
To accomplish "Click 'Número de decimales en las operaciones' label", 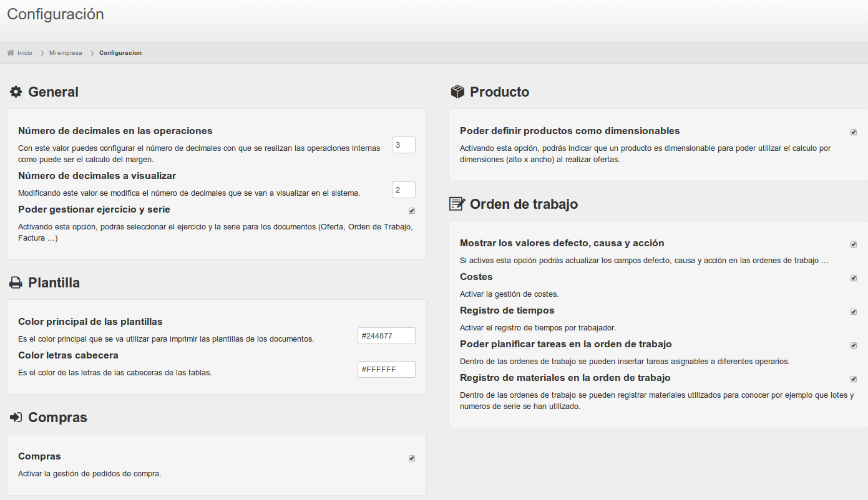I will coord(115,131).
